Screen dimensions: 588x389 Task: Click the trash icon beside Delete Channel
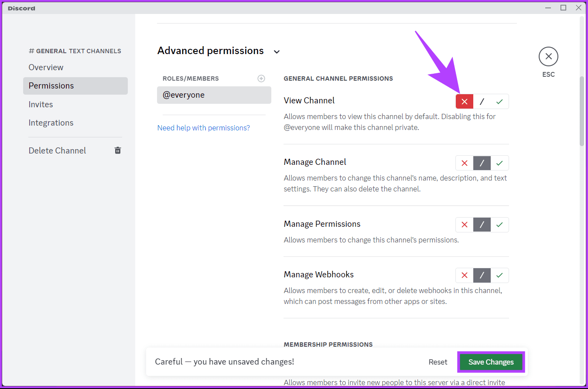[118, 150]
